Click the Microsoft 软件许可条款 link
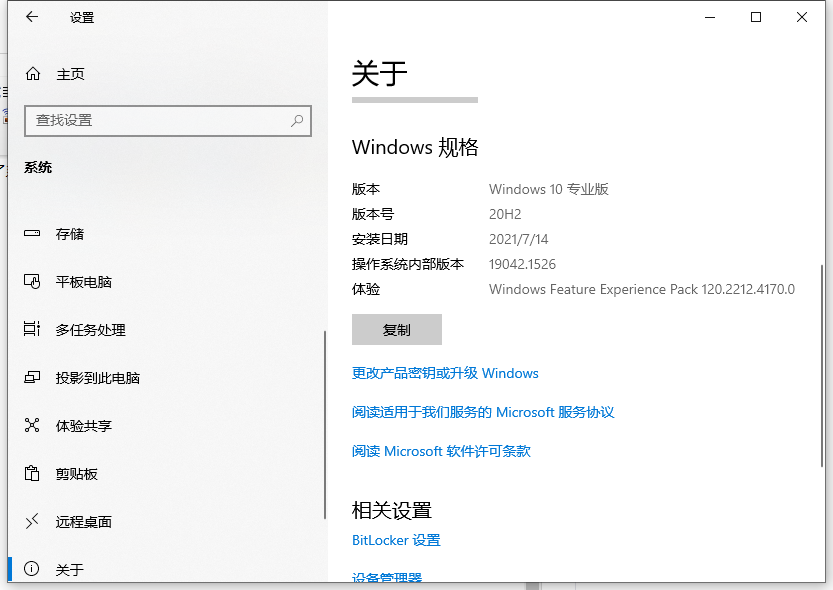The image size is (833, 590). coord(441,451)
